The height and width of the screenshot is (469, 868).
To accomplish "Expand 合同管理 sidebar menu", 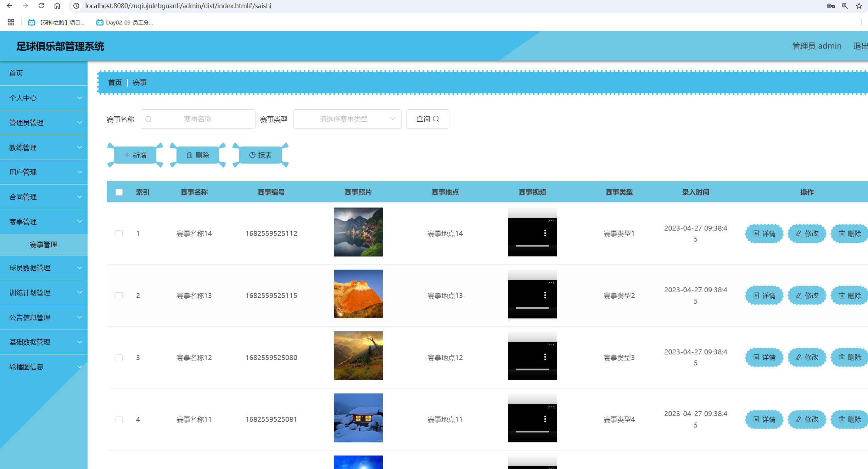I will coord(44,197).
